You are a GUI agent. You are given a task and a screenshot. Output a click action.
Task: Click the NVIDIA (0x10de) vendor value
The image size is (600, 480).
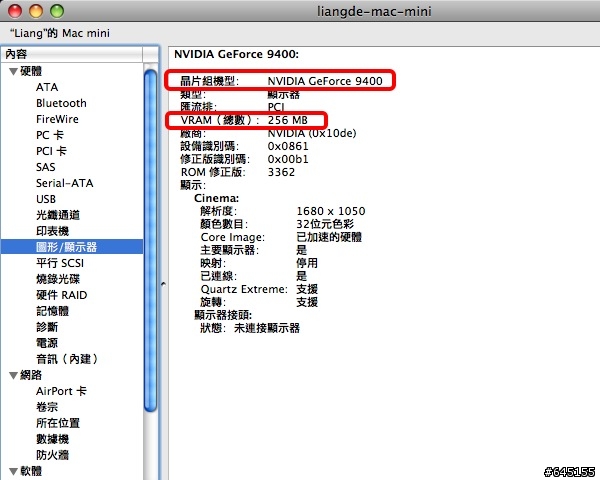pyautogui.click(x=312, y=133)
